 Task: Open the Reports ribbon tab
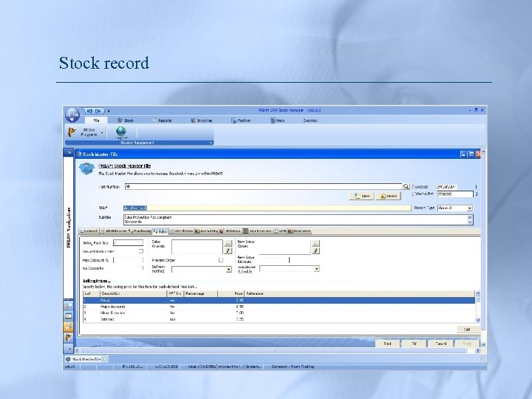pos(162,120)
